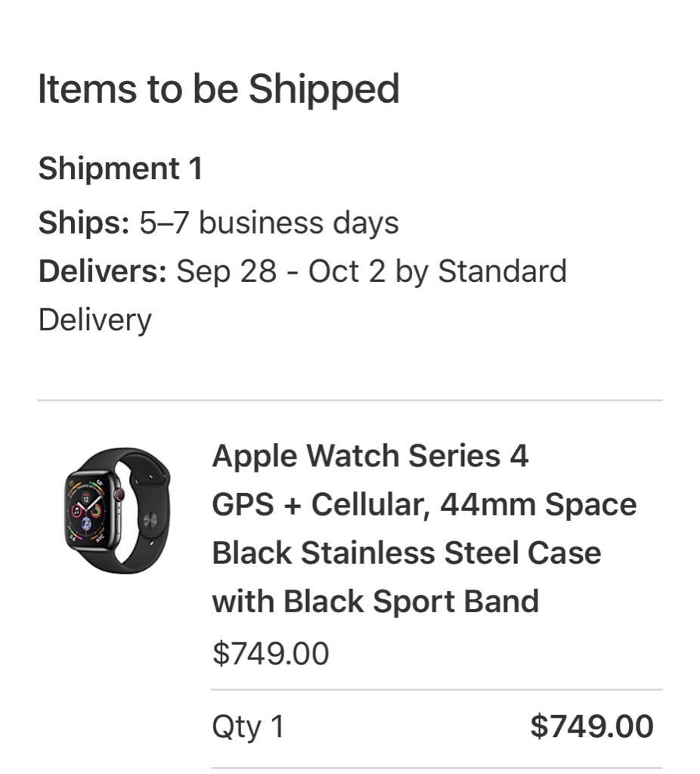Select the Sep 28 - Oct 2 delivery dates
700x774 pixels.
pos(281,271)
